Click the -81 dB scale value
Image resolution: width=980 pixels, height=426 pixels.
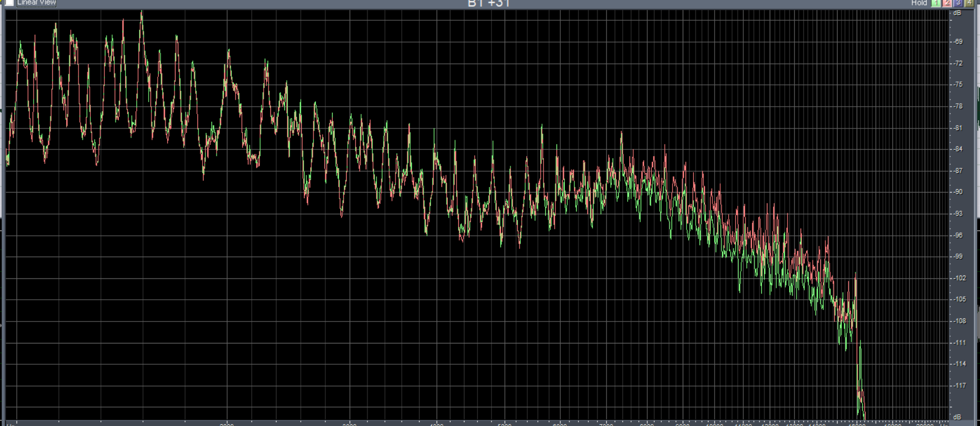point(958,128)
